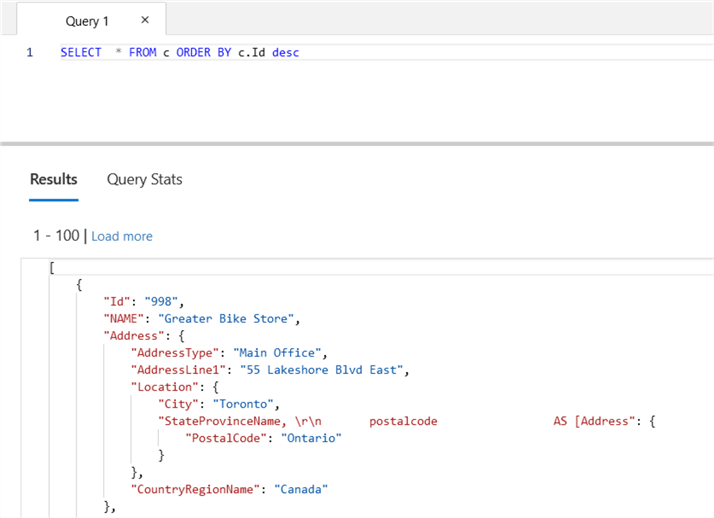Click the Load more link

click(x=122, y=237)
